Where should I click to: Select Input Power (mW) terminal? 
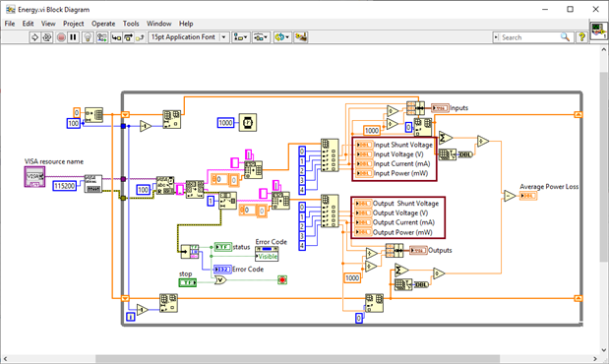[364, 173]
